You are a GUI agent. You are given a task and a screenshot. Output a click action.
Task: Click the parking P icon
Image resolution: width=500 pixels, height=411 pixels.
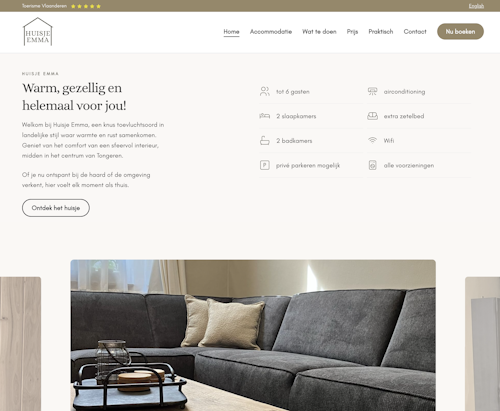[x=265, y=165]
